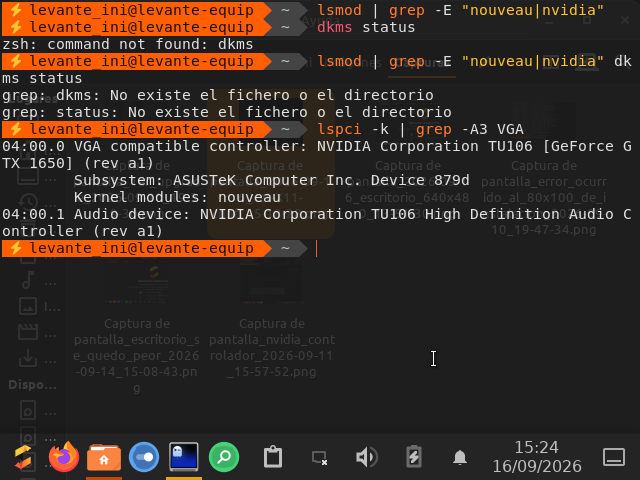Viewport: 640px width, 480px height.
Task: Click 'Subsystem: ASUSTeK Computer Inc.' line
Action: click(x=271, y=180)
